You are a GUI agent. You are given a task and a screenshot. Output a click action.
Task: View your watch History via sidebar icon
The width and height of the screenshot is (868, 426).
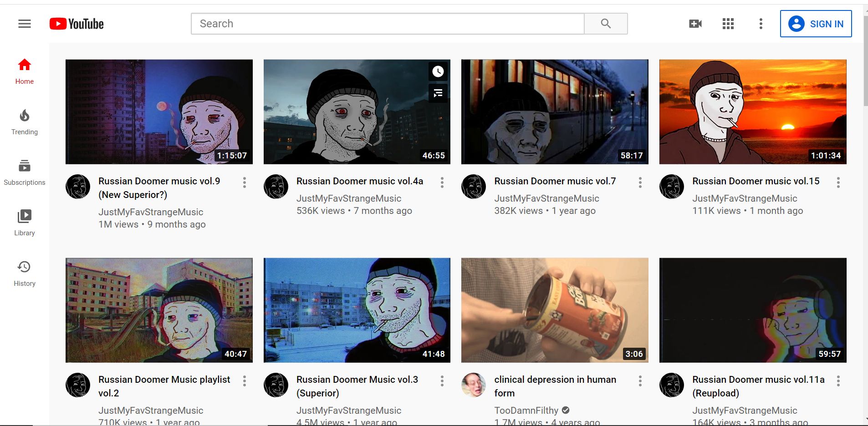[24, 271]
